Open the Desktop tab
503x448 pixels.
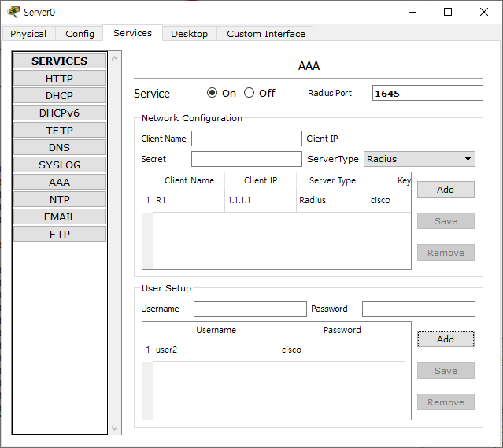(189, 34)
